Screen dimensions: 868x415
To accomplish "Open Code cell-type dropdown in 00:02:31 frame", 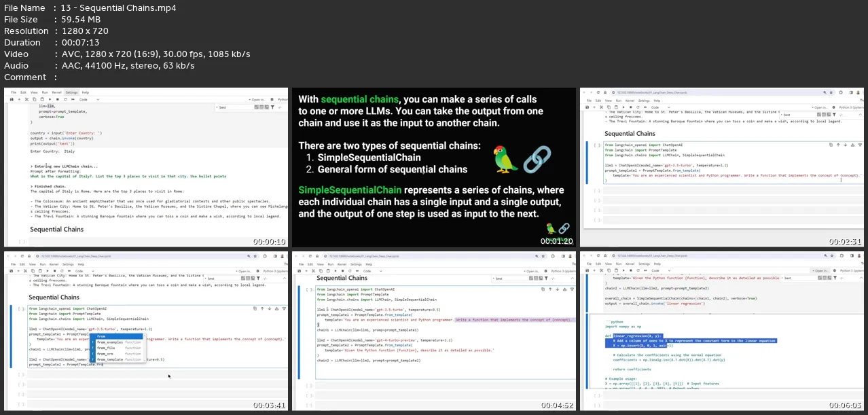I will coord(660,107).
